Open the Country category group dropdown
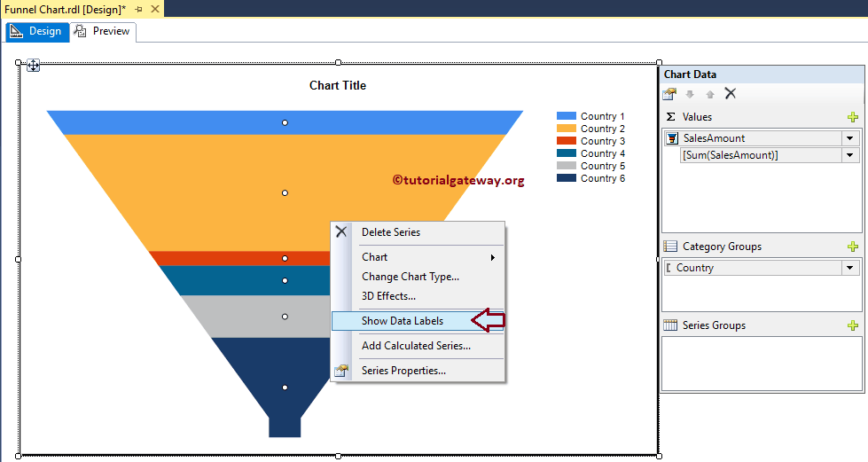This screenshot has height=462, width=868. (x=850, y=268)
